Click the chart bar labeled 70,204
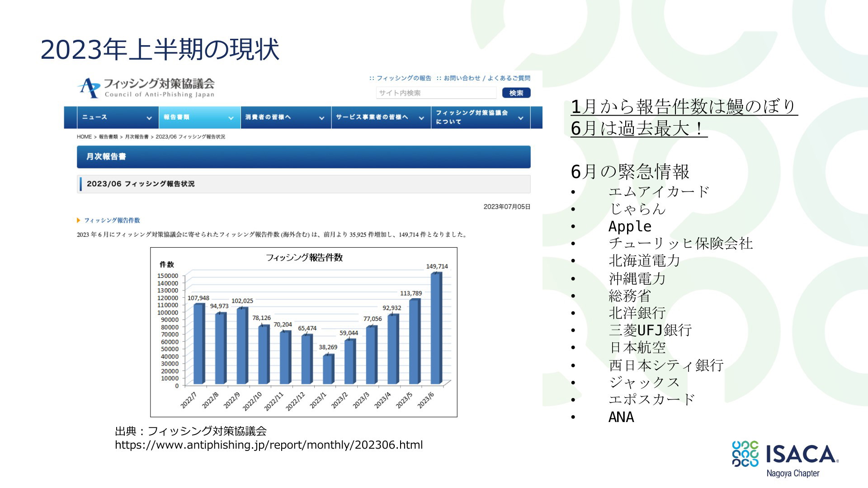This screenshot has width=868, height=488. pyautogui.click(x=285, y=358)
